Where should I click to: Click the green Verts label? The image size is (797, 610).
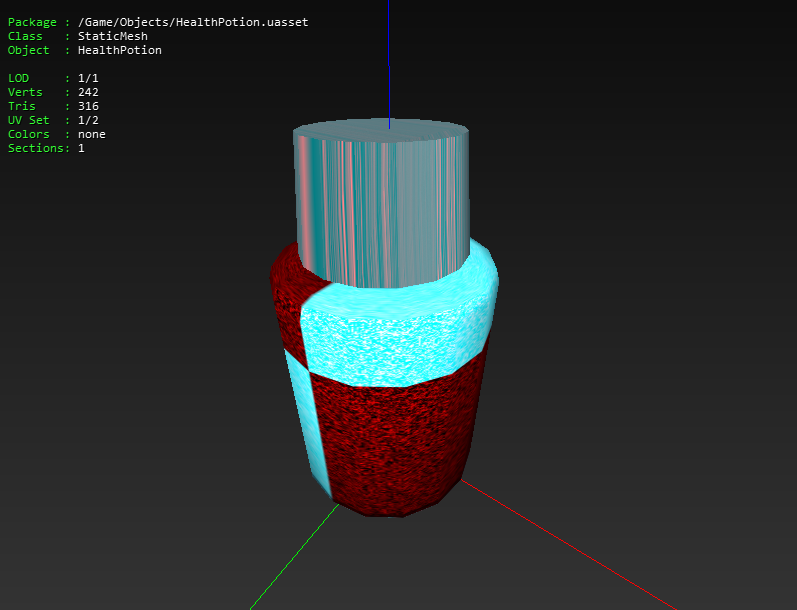point(25,92)
